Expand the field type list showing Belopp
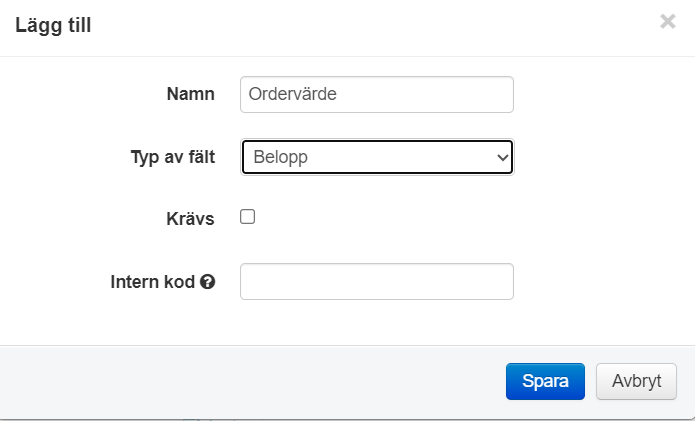The image size is (695, 421). (377, 157)
